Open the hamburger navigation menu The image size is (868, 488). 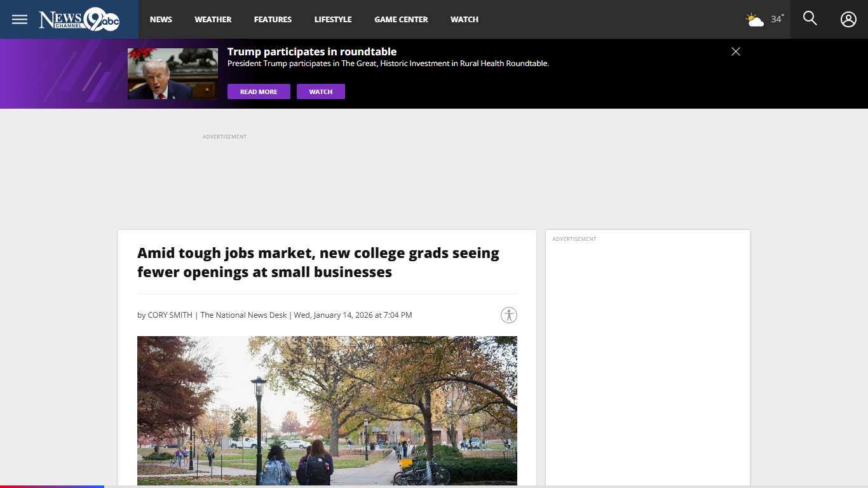pos(19,19)
